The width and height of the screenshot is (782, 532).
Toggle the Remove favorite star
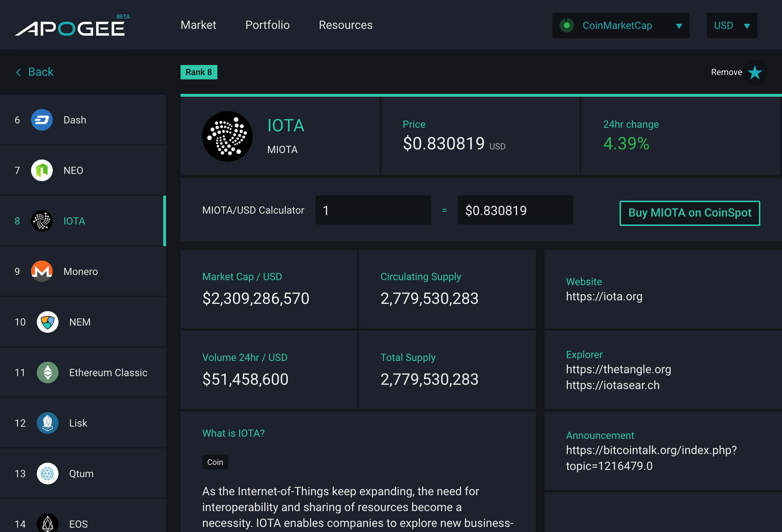pos(754,72)
